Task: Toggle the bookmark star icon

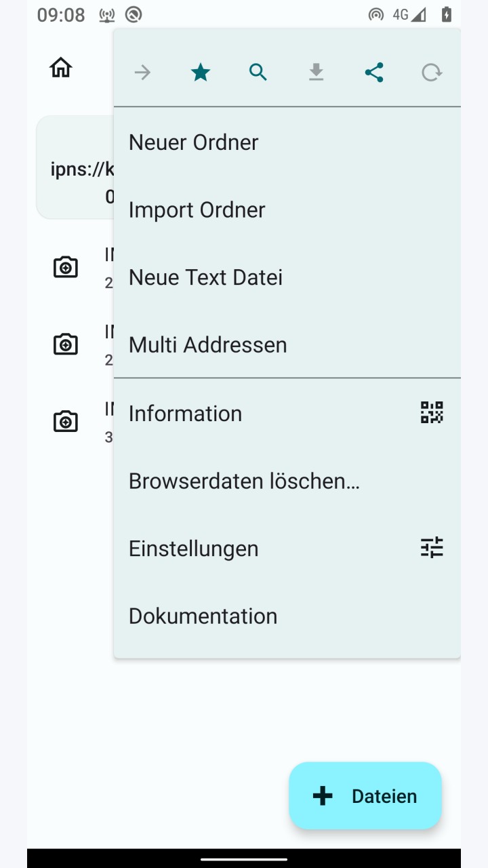Action: 201,73
